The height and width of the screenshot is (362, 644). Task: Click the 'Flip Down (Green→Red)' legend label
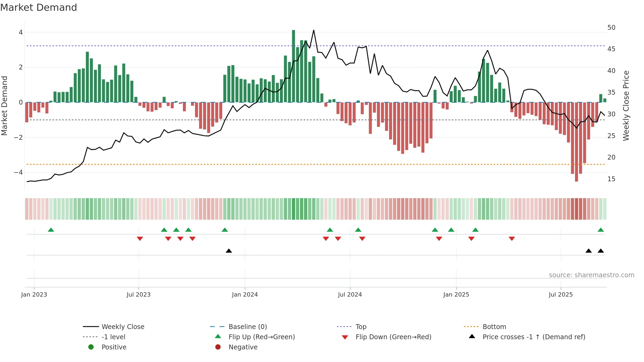[x=393, y=337]
